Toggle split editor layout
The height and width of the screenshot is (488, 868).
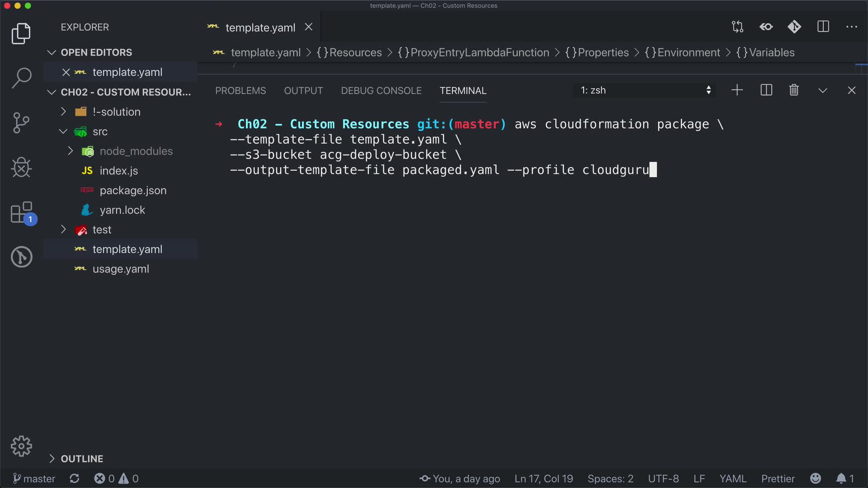pyautogui.click(x=823, y=27)
